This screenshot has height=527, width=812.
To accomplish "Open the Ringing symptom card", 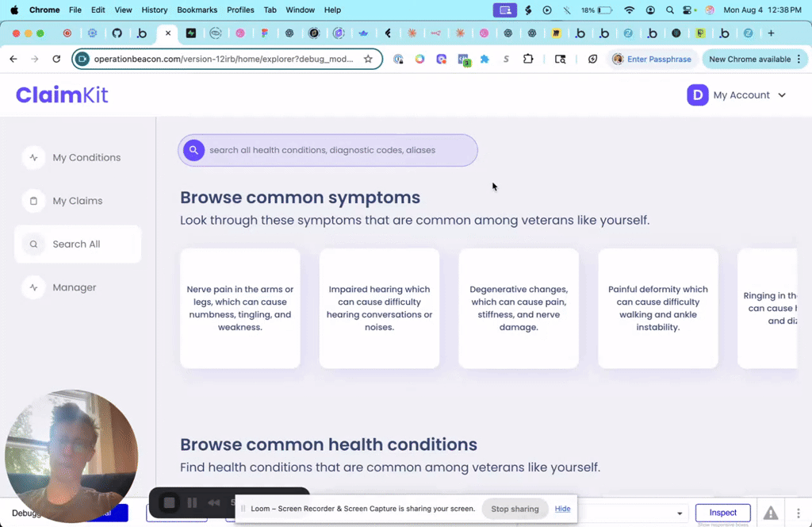I will tap(768, 308).
